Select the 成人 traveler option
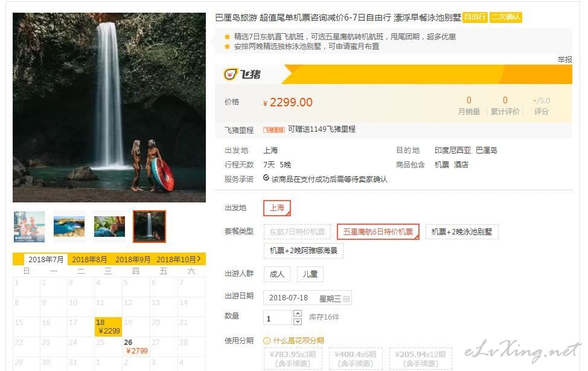 (277, 274)
